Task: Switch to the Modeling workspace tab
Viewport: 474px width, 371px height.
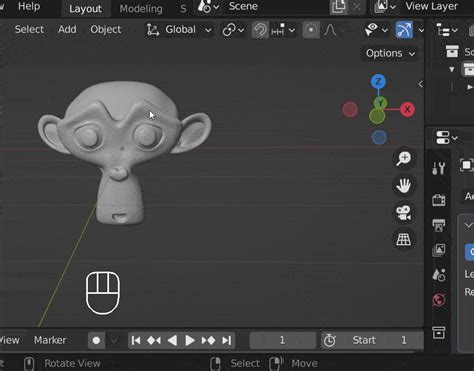Action: coord(141,9)
